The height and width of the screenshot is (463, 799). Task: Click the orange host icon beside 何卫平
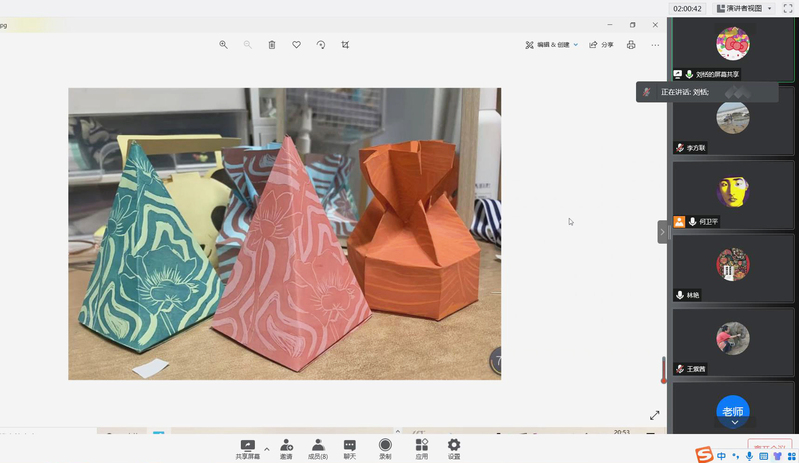pos(679,222)
